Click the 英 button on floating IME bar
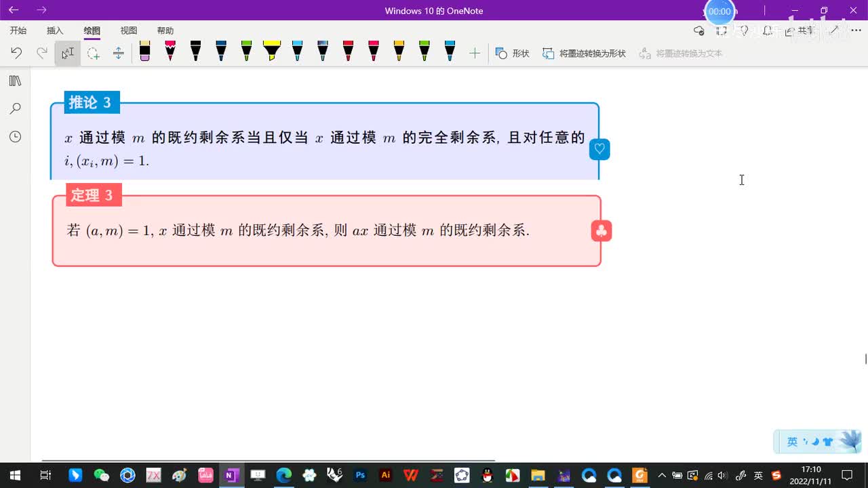868x488 pixels. [x=792, y=442]
